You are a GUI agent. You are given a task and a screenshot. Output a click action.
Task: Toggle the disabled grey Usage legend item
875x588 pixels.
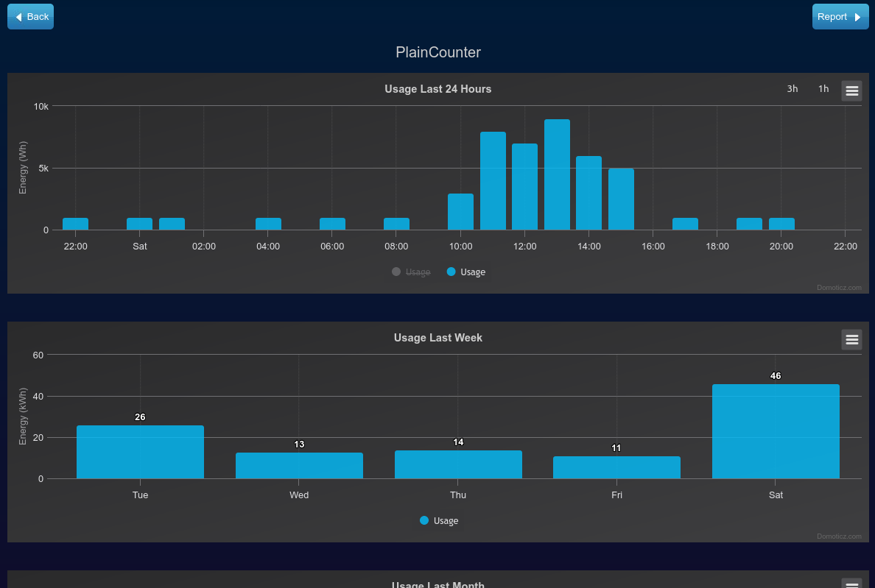point(411,272)
